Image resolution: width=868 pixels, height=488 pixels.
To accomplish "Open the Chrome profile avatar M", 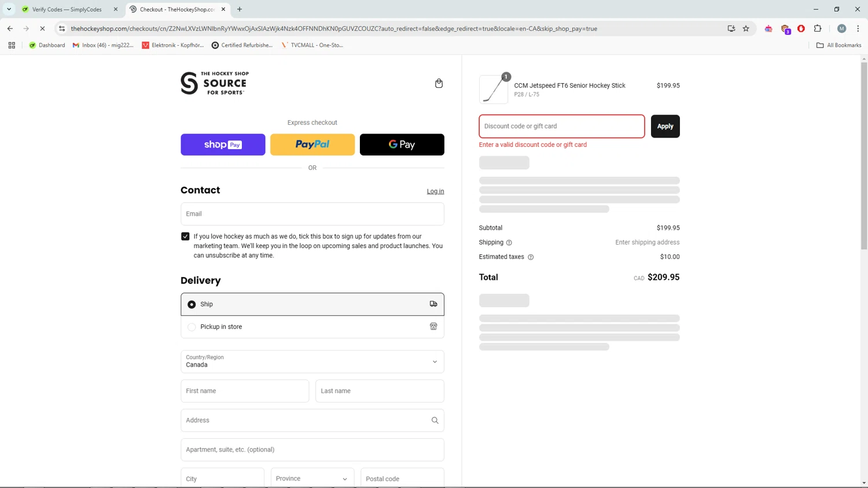I will 842,28.
